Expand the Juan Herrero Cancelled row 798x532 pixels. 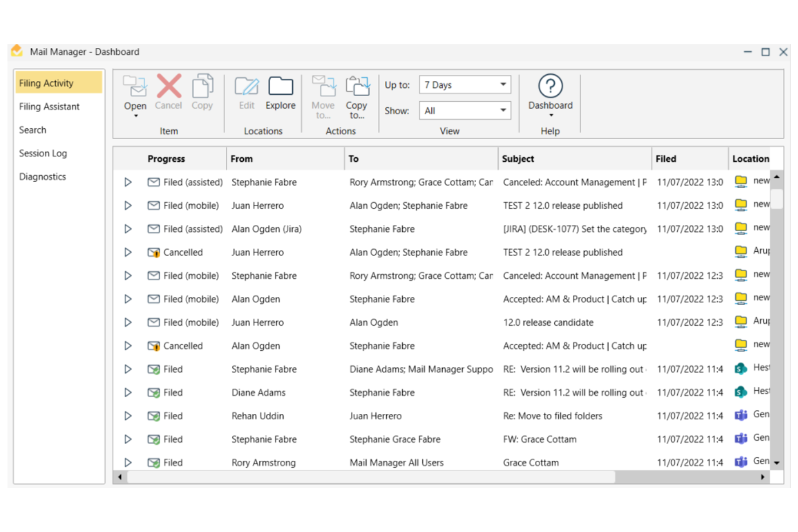click(x=128, y=252)
